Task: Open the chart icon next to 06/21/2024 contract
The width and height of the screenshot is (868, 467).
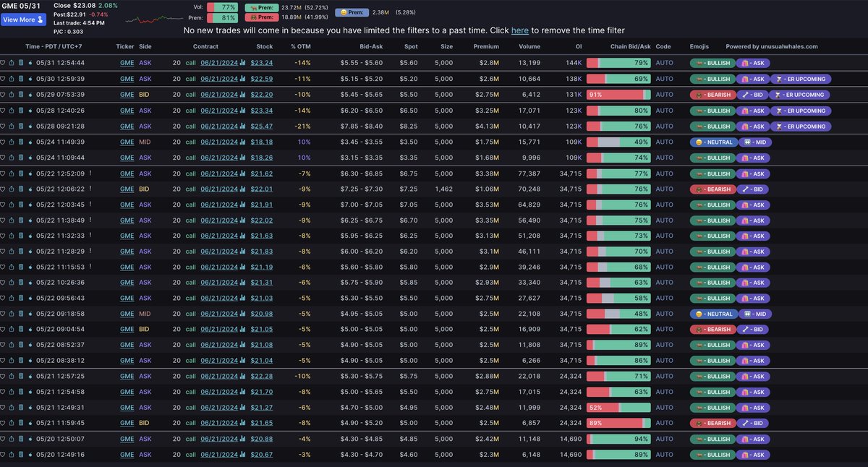Action: [x=241, y=63]
